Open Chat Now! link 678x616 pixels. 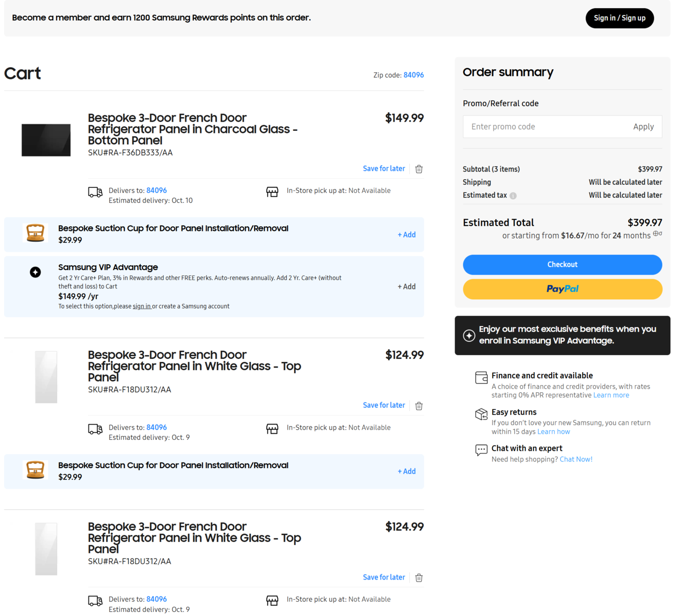576,459
